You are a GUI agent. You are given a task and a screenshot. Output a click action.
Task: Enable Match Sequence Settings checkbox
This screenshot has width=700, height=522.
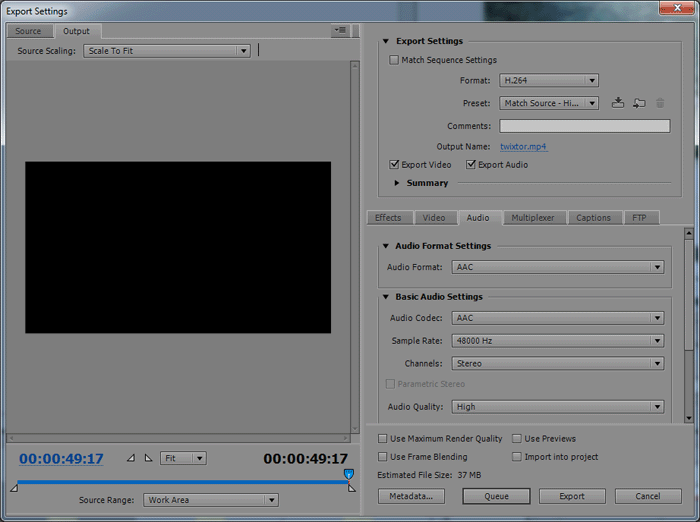394,60
